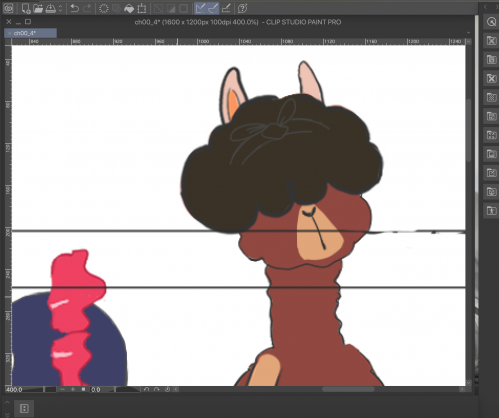The width and height of the screenshot is (499, 418).
Task: Click the Clear (dotted circle) icon
Action: click(104, 8)
